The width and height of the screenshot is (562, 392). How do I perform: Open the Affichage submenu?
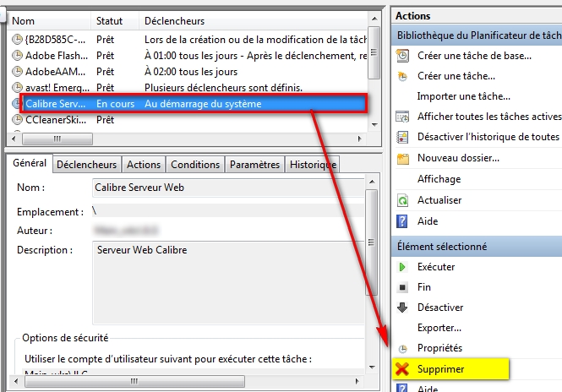[439, 179]
